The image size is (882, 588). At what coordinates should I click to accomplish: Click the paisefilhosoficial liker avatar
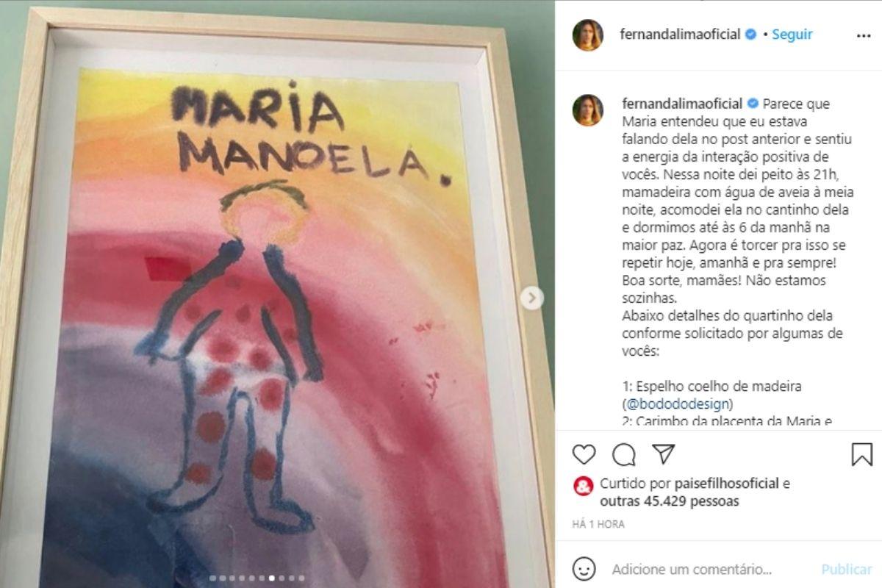pos(583,486)
